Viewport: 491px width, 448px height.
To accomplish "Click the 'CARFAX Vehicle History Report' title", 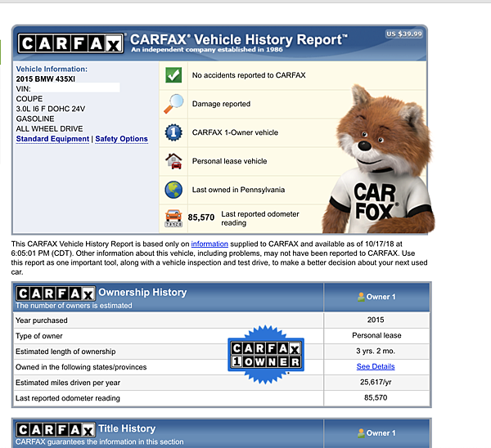I will [239, 39].
